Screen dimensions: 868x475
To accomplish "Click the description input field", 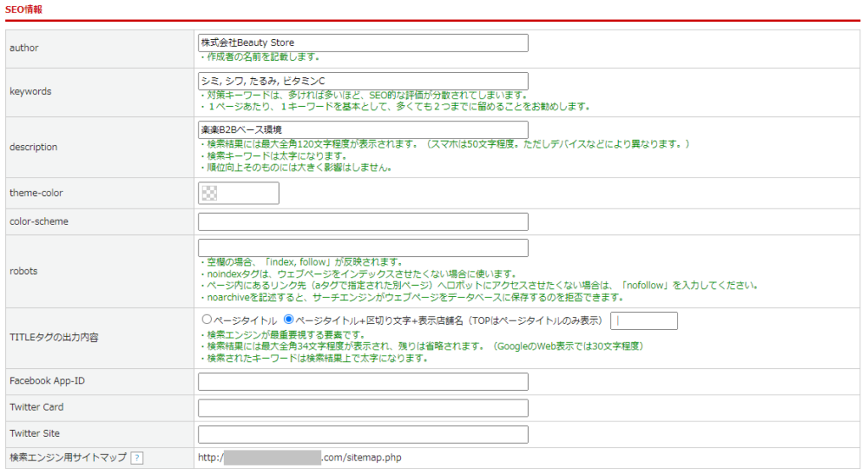I will click(x=363, y=130).
